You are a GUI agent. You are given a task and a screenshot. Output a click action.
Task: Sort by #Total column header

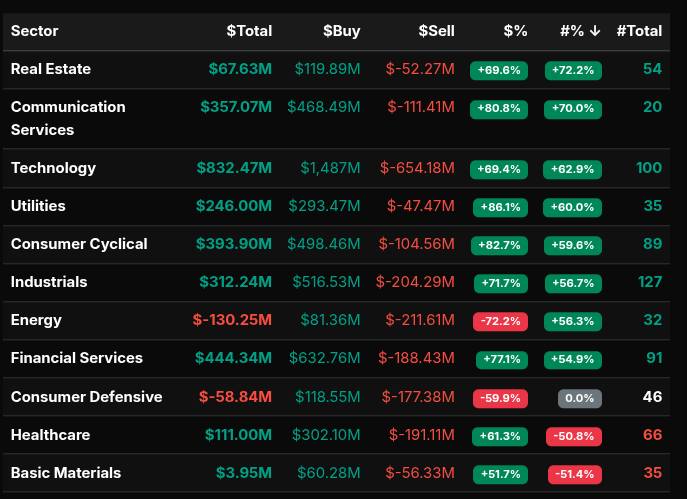[x=639, y=31]
